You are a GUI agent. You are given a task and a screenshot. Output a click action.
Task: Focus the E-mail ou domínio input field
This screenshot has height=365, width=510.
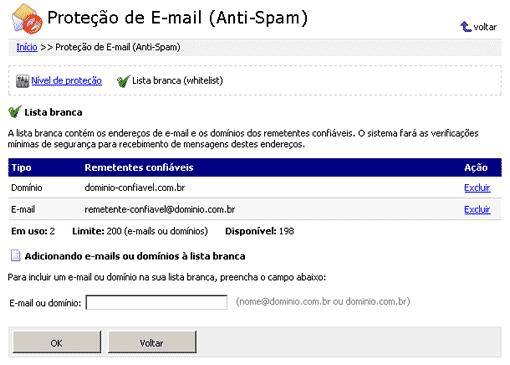pyautogui.click(x=156, y=302)
